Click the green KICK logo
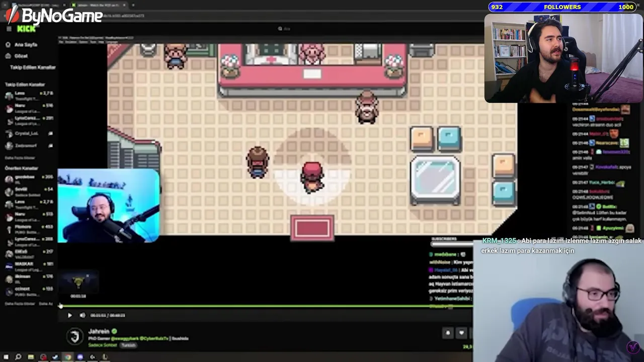Screen dimensions: 644x362 pos(26,29)
